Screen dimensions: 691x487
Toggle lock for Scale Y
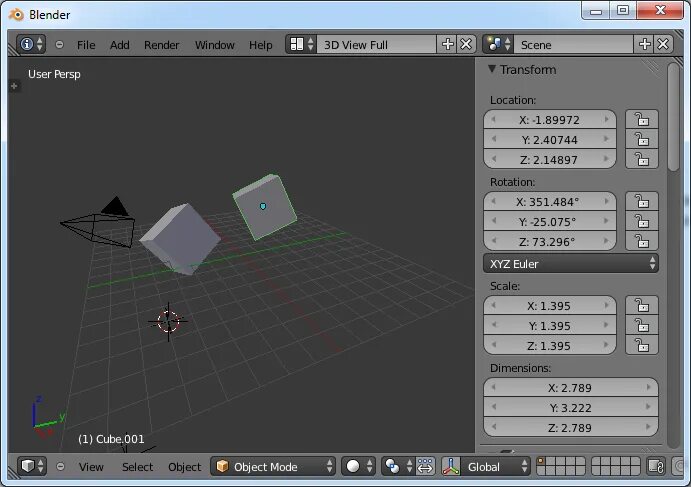click(642, 325)
